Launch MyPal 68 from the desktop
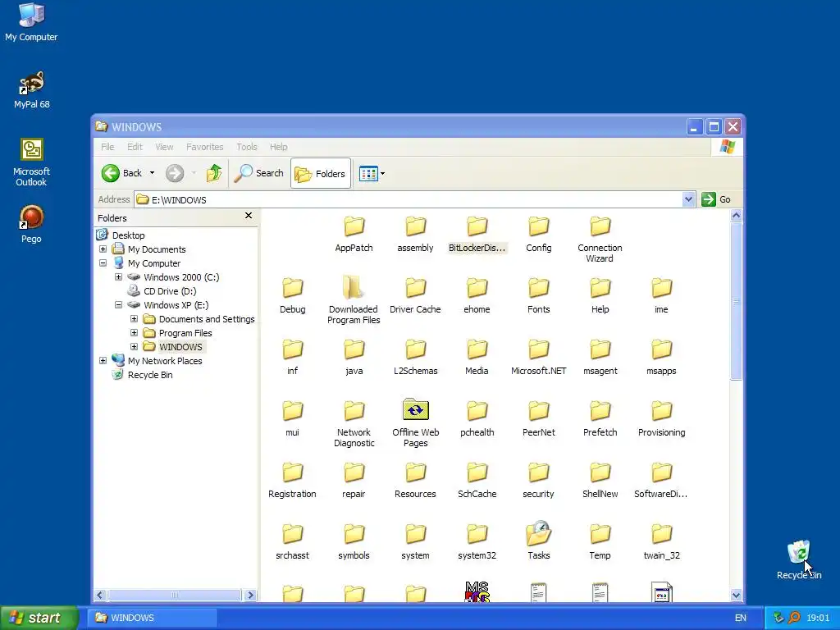Image resolution: width=840 pixels, height=630 pixels. click(32, 89)
